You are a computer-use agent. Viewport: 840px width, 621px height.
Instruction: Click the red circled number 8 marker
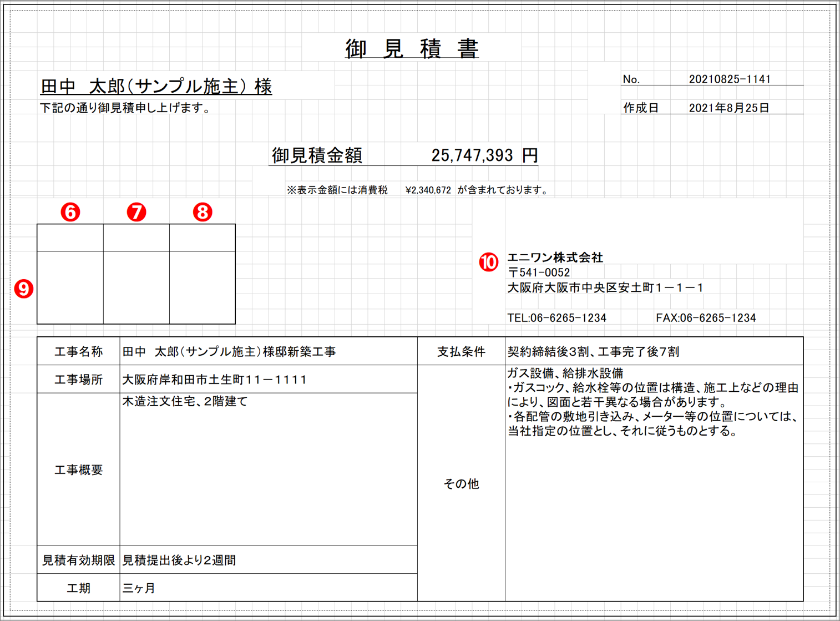coord(202,211)
